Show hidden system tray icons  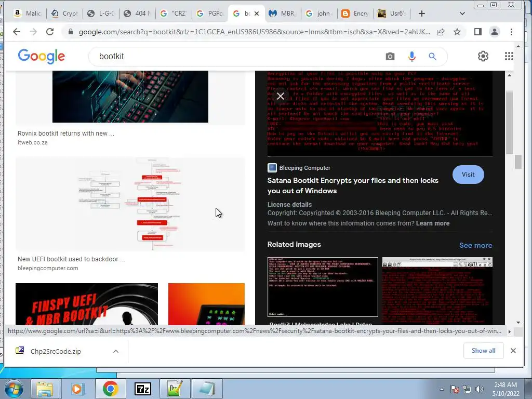(442, 389)
